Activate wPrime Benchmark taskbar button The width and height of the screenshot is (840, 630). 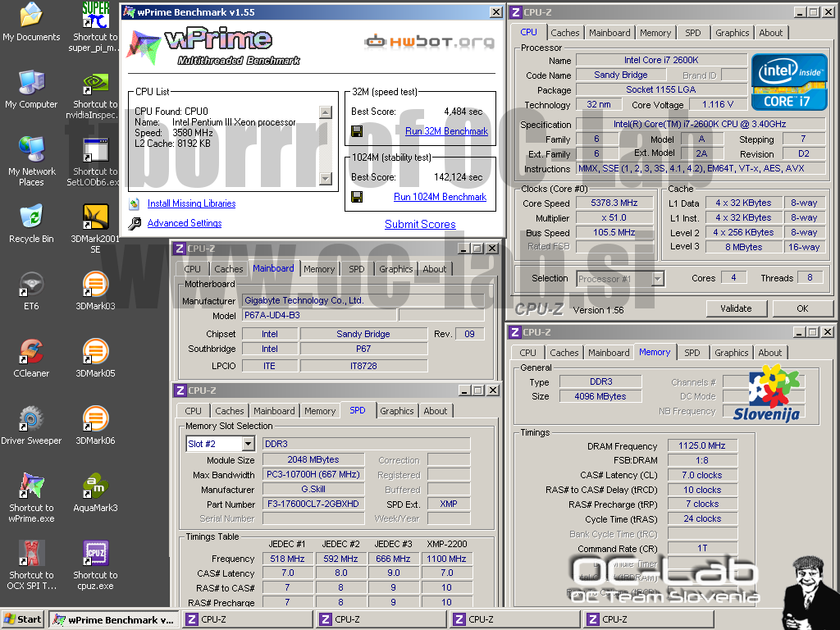[x=113, y=620]
